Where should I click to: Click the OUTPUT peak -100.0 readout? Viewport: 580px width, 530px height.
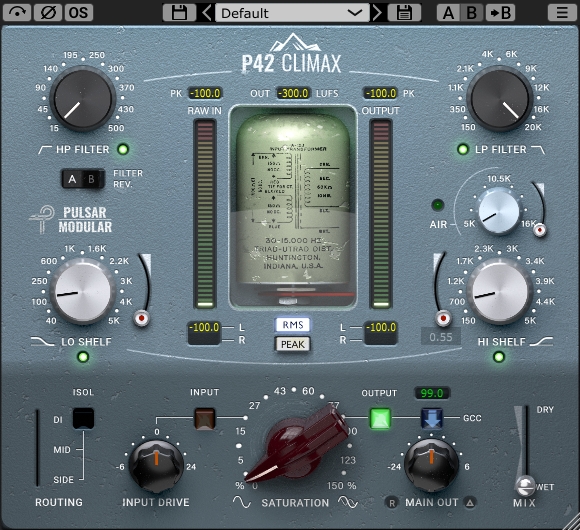380,93
